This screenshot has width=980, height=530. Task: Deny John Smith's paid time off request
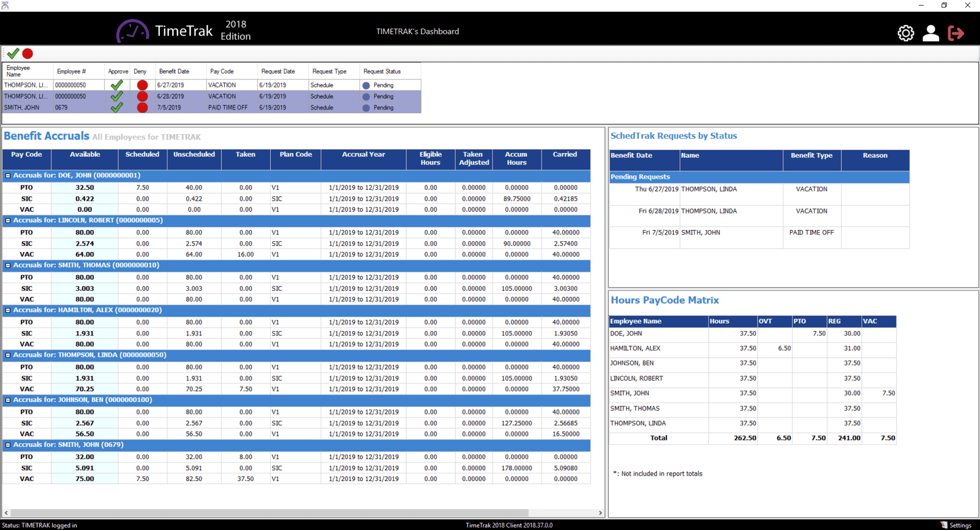(142, 107)
